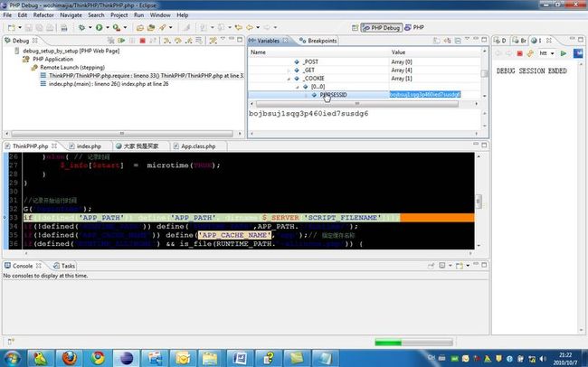Click the Open Type folder toolbar icon
The width and height of the screenshot is (588, 367).
point(140,28)
